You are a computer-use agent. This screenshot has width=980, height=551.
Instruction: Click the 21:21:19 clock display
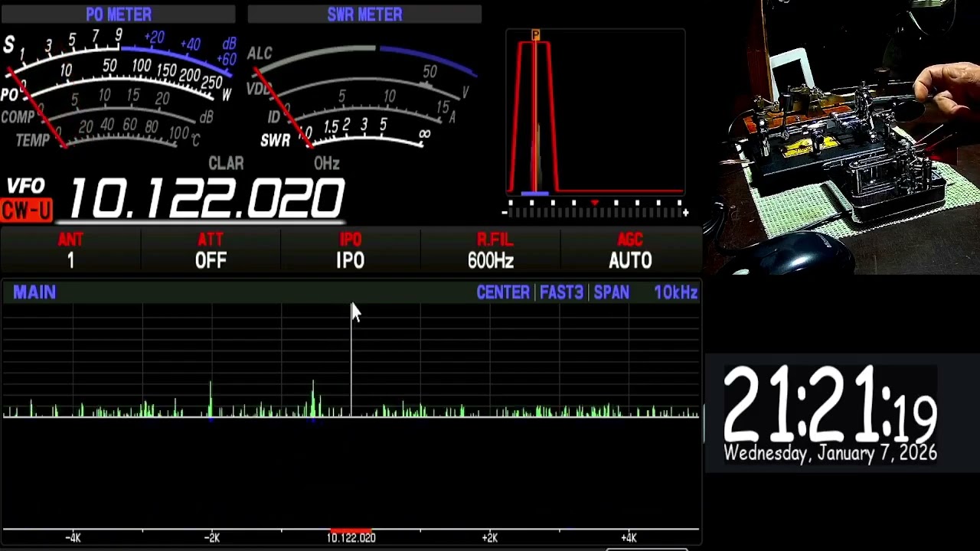830,403
